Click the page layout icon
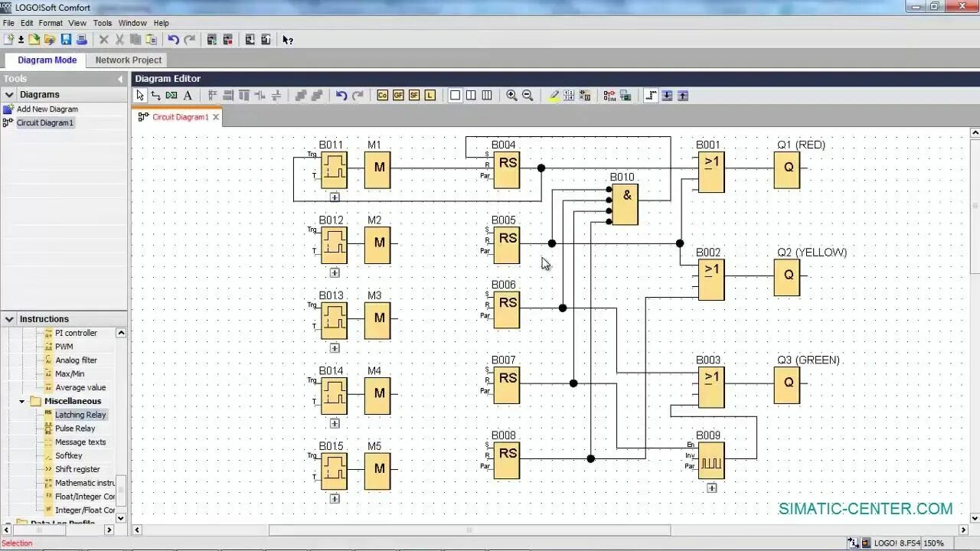This screenshot has height=551, width=980. click(x=569, y=96)
